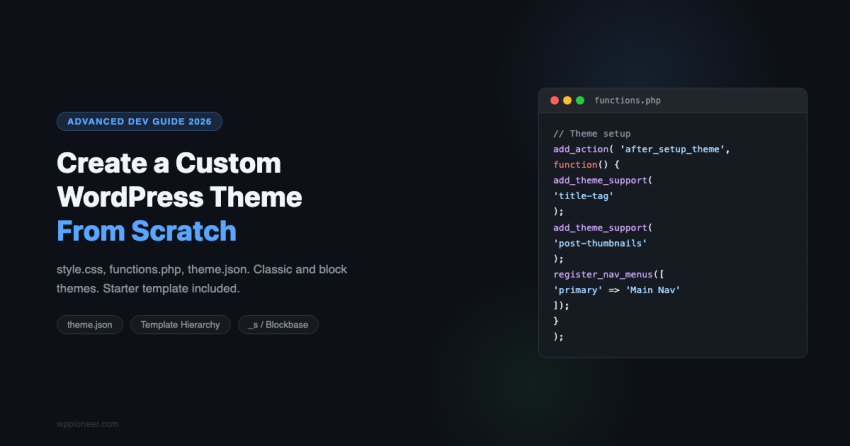Click the wppioneer.com site label
The height and width of the screenshot is (446, 850).
87,424
